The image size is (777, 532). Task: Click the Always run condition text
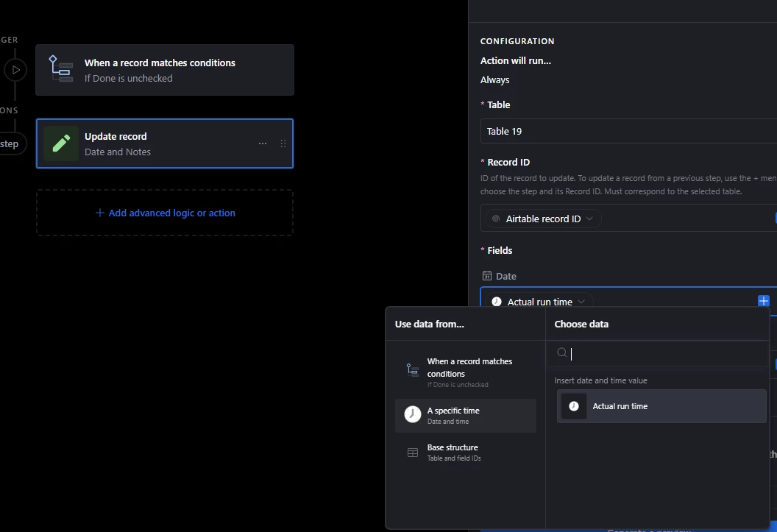click(x=494, y=79)
